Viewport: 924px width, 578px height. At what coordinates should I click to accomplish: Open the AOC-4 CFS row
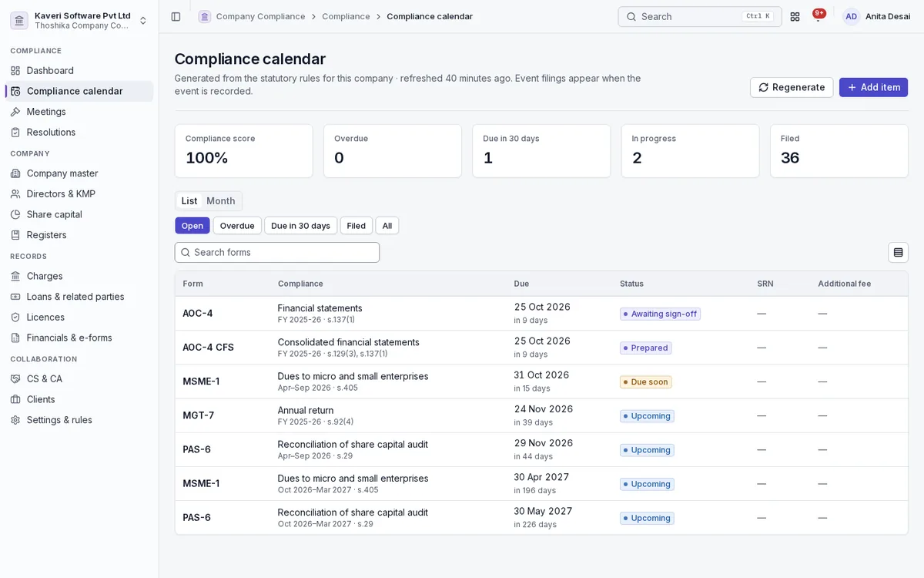tap(541, 348)
